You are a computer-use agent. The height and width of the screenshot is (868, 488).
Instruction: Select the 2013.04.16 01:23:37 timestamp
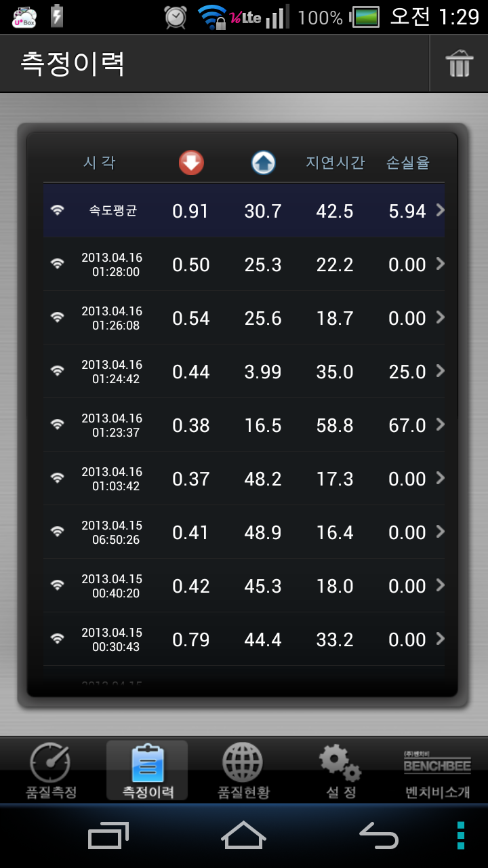112,425
